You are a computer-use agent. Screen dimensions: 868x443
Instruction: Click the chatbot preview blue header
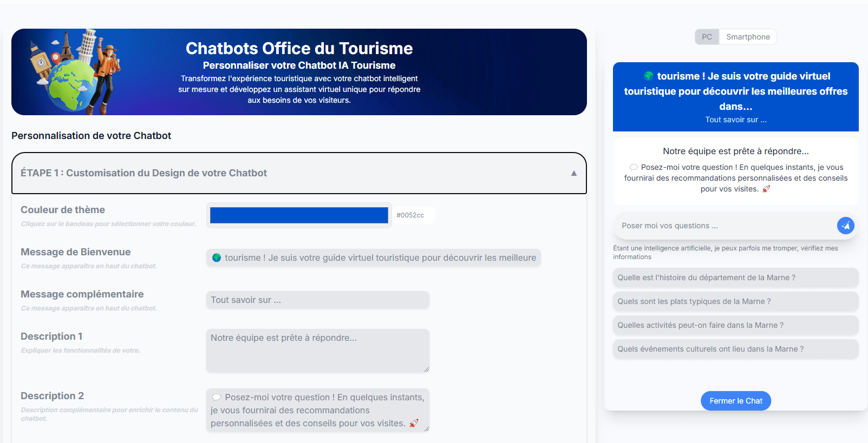tap(735, 96)
